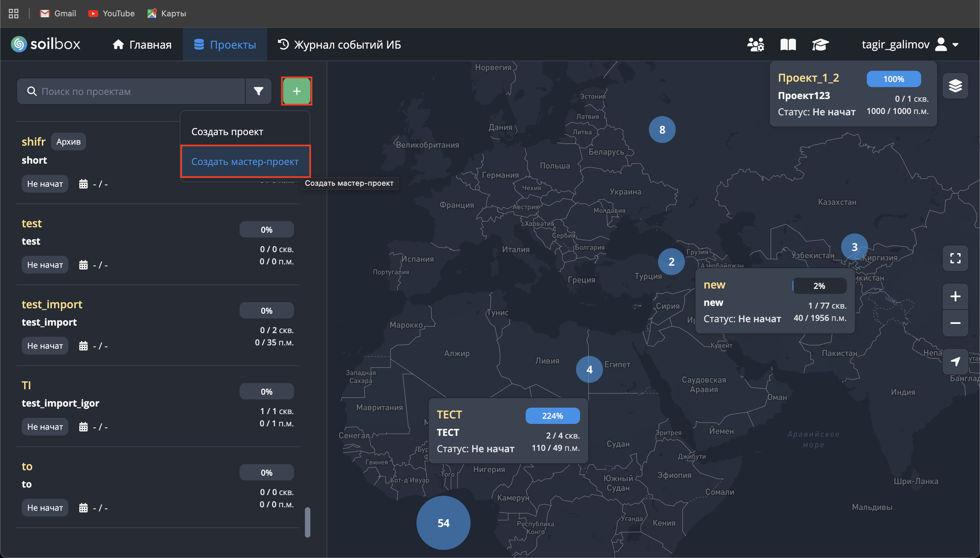The height and width of the screenshot is (558, 980).
Task: Select Создать проект menu entry
Action: (x=227, y=131)
